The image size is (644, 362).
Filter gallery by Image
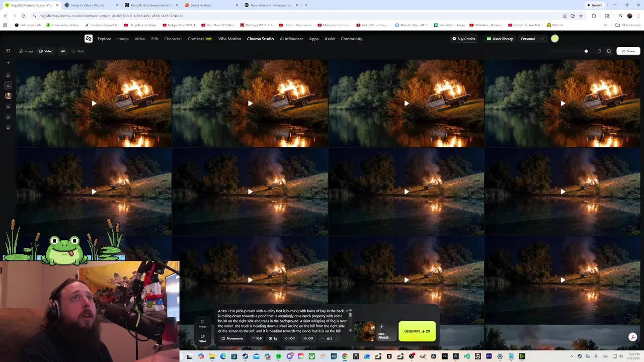click(x=26, y=51)
